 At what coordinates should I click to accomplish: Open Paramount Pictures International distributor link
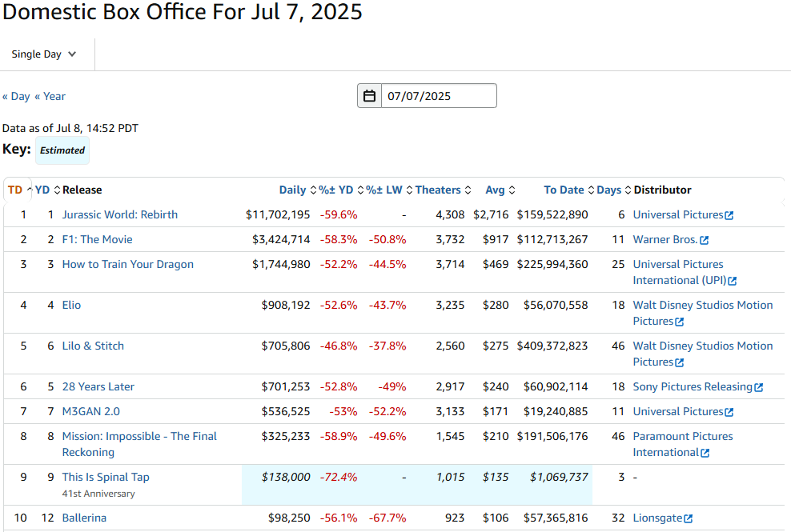click(x=683, y=444)
